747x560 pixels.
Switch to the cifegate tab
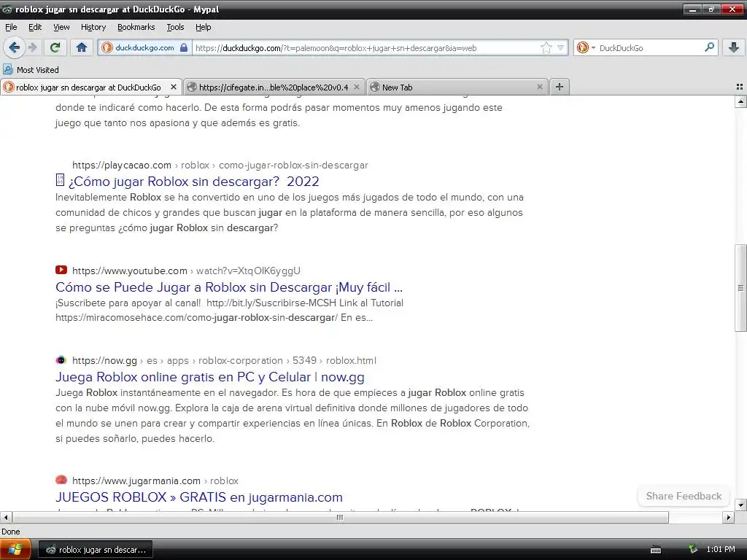[x=274, y=87]
